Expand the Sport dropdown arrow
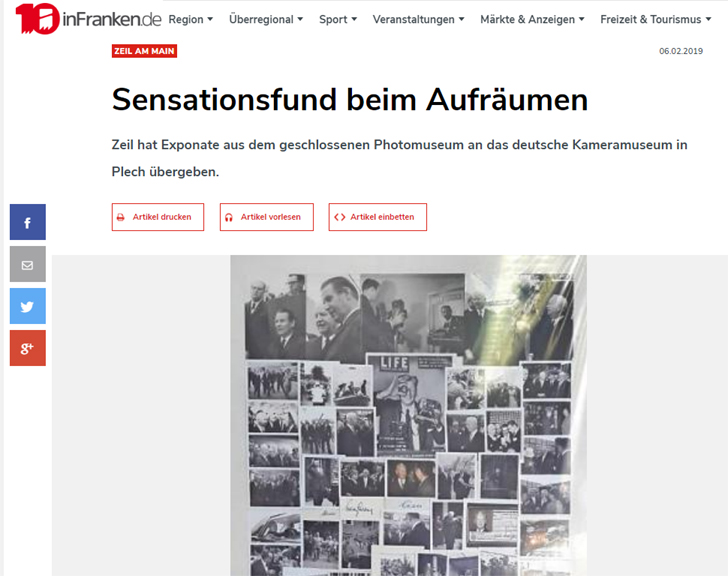Image resolution: width=728 pixels, height=576 pixels. (x=354, y=19)
